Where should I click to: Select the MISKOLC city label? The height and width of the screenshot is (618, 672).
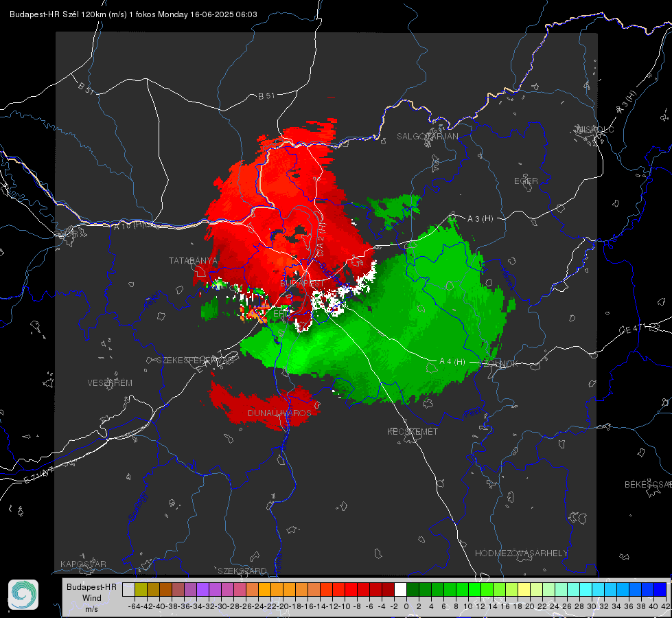595,130
